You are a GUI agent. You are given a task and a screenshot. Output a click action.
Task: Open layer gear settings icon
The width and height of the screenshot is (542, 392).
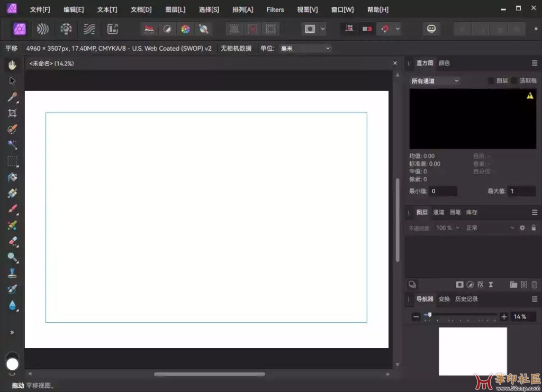522,227
